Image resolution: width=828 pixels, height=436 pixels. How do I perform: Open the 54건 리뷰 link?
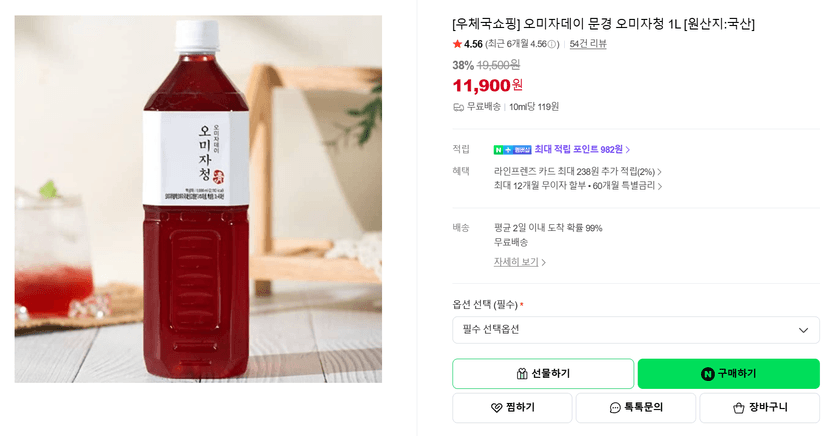(x=588, y=44)
